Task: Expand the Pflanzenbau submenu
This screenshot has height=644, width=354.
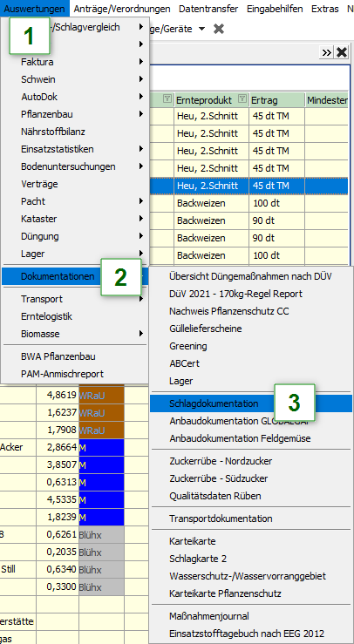Action: coord(75,114)
